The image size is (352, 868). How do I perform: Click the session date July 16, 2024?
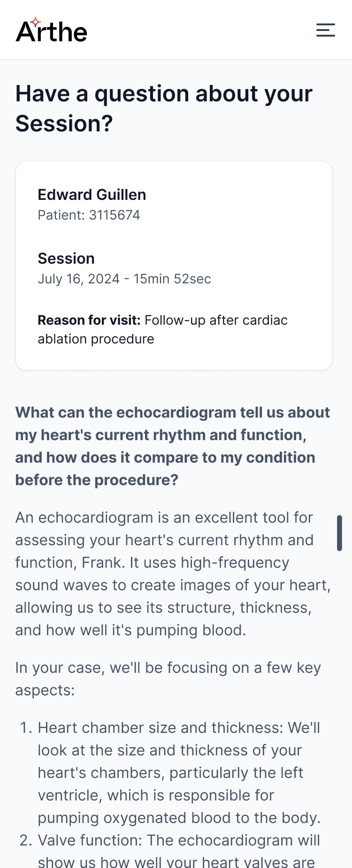(x=79, y=279)
